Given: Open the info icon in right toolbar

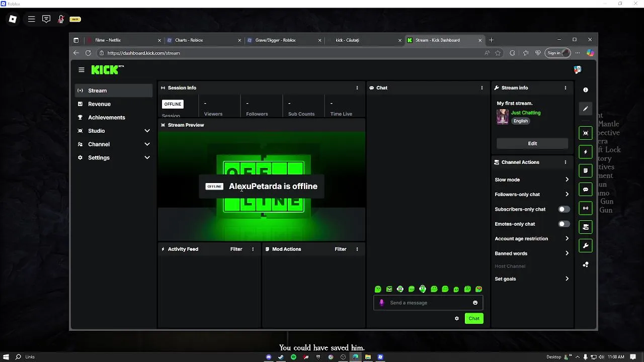Looking at the screenshot, I should [x=586, y=90].
